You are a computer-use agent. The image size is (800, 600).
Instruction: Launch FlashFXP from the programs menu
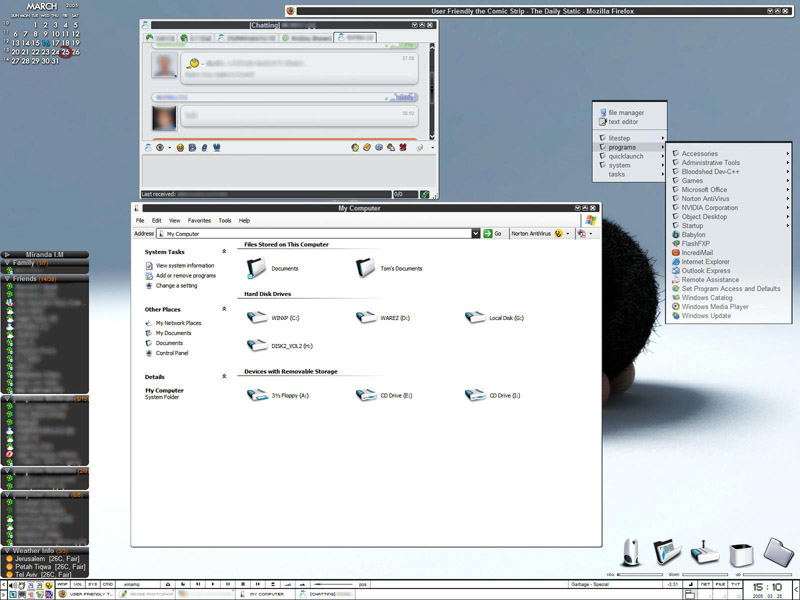coord(695,244)
